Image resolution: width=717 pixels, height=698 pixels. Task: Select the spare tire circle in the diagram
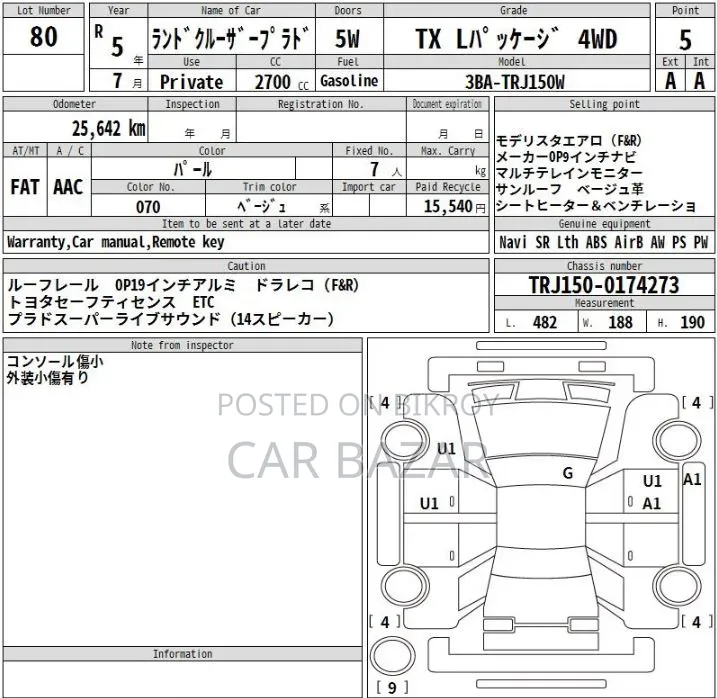click(392, 656)
